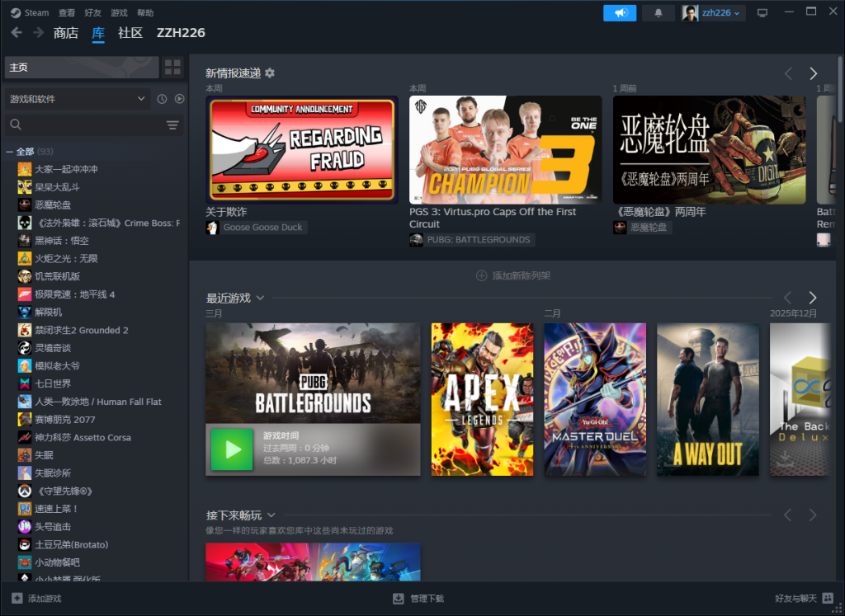The image size is (845, 616).
Task: Go back with the left arrow
Action: 17,33
